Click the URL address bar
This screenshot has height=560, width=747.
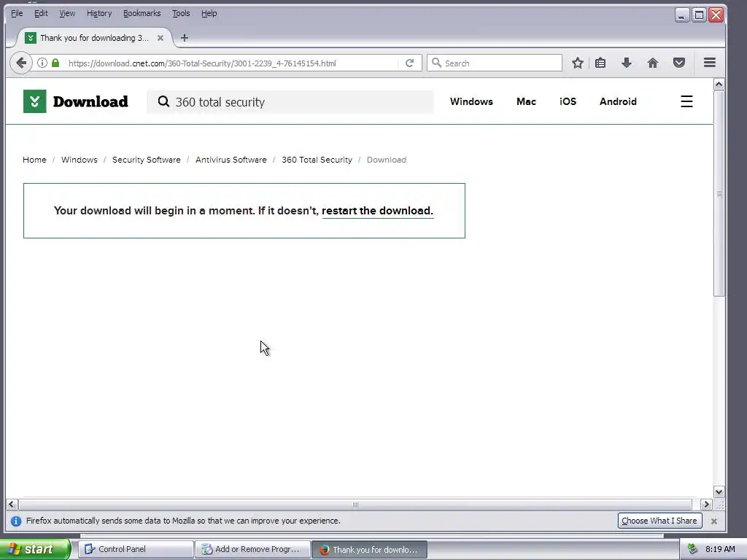[x=231, y=63]
